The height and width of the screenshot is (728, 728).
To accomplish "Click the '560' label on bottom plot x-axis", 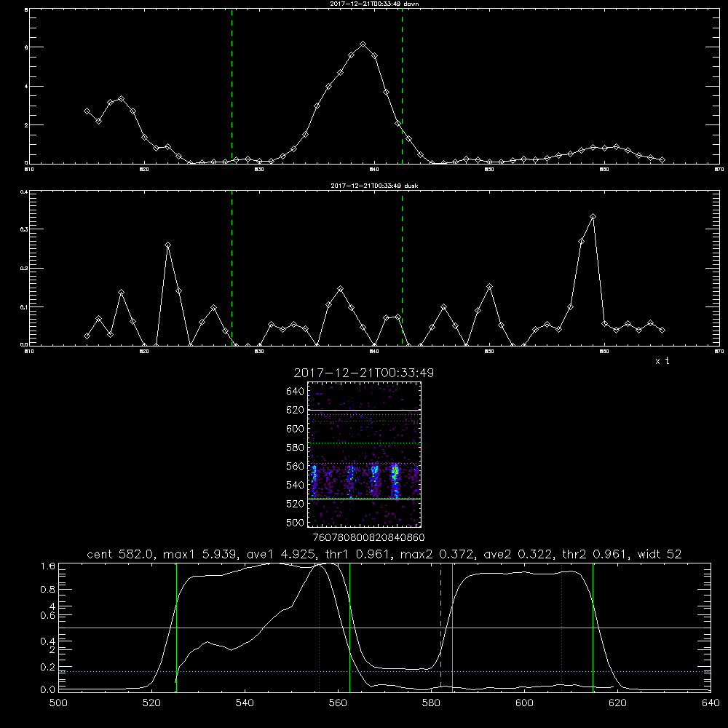I will click(338, 703).
